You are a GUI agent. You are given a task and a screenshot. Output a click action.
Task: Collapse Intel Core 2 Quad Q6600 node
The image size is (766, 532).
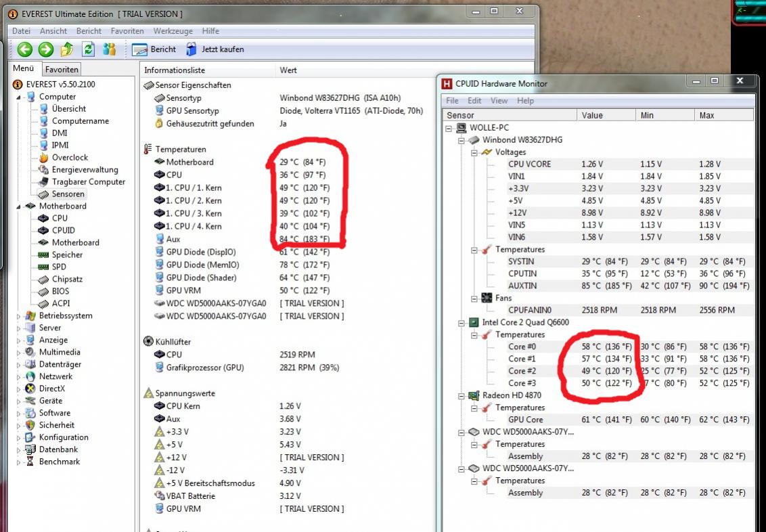tap(461, 323)
